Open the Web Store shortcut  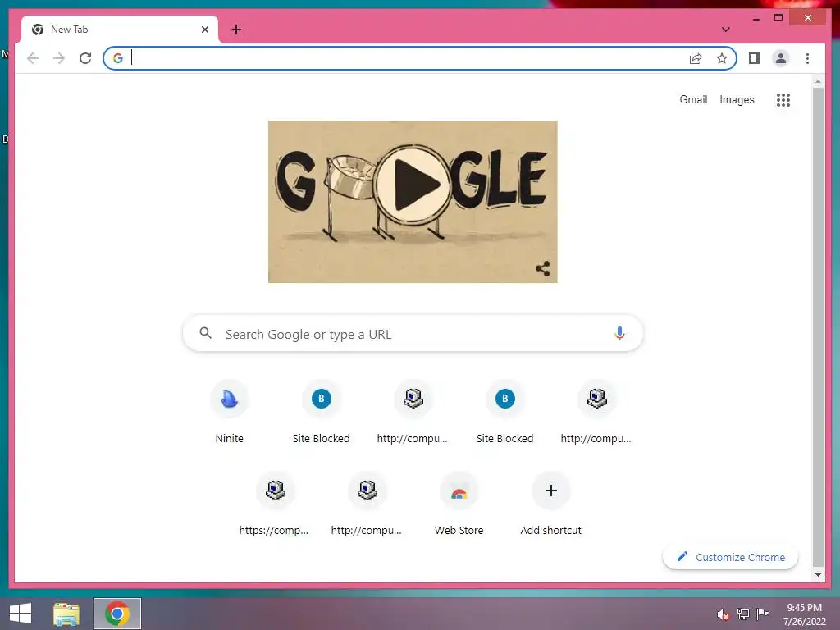459,504
